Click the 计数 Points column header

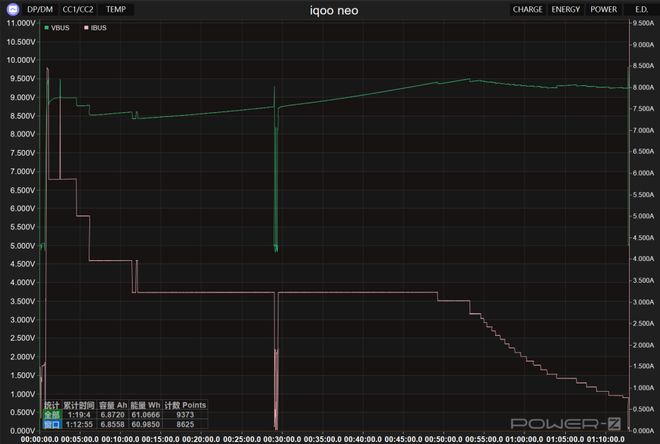185,405
